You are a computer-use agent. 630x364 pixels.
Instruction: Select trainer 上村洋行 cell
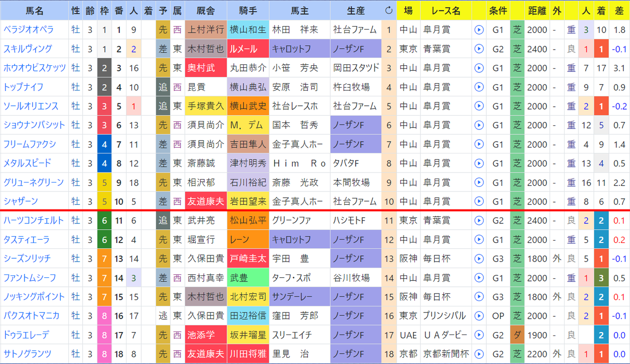tap(206, 30)
